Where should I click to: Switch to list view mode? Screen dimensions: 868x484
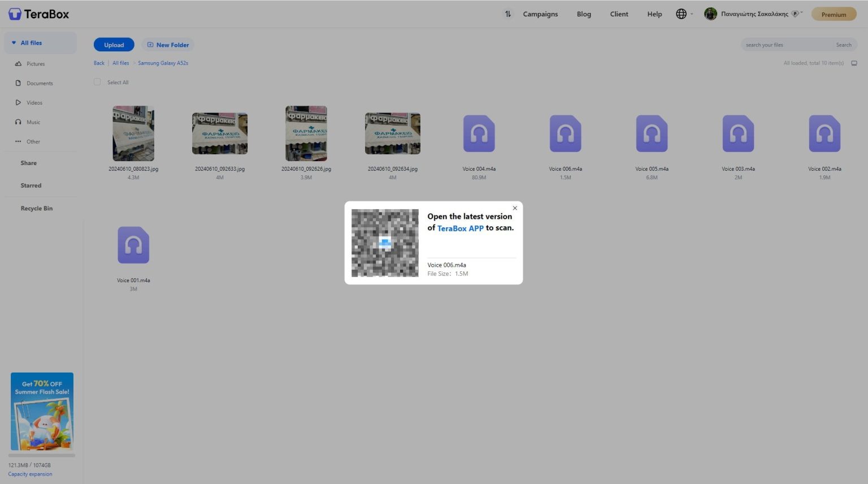(x=854, y=63)
